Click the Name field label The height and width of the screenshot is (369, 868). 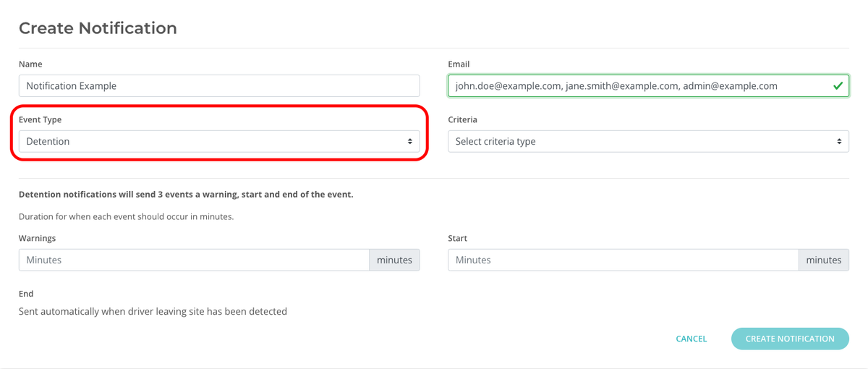30,64
